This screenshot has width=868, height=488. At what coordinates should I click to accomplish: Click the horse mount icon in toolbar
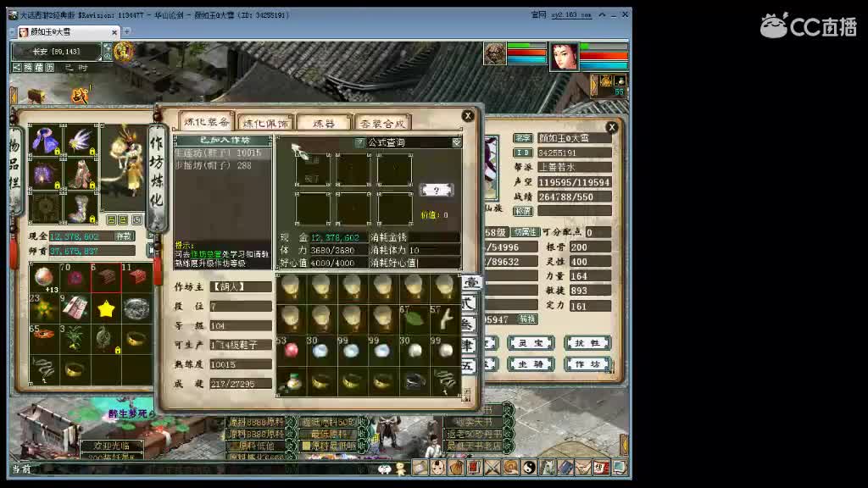click(x=547, y=468)
